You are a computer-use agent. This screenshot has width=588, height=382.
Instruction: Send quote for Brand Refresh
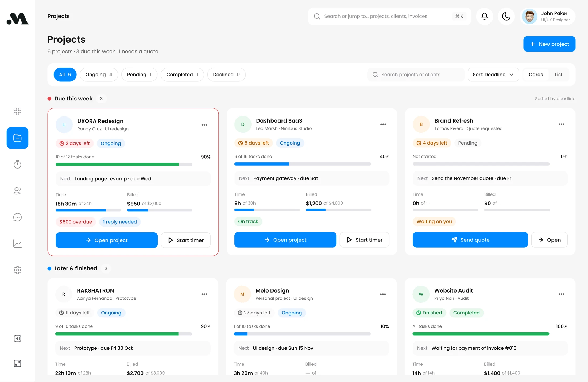[x=470, y=240]
